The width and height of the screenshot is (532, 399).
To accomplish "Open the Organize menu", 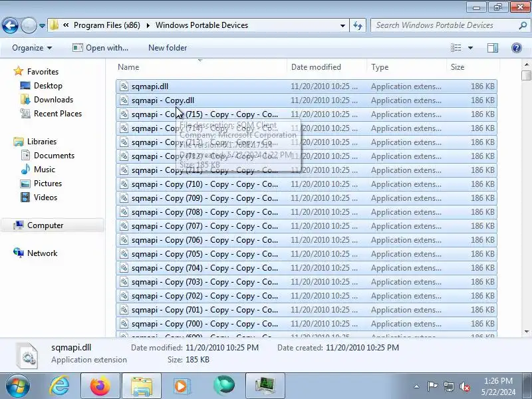I will pos(32,48).
